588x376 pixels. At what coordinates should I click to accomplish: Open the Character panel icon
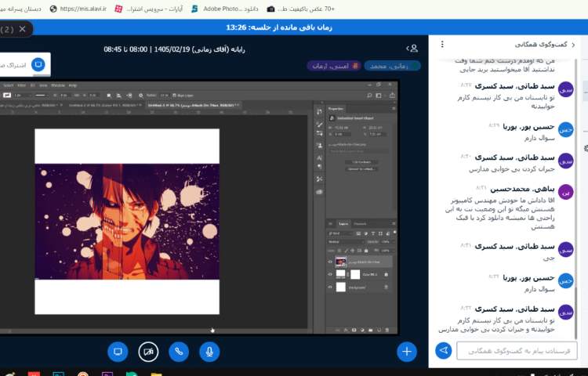320,157
